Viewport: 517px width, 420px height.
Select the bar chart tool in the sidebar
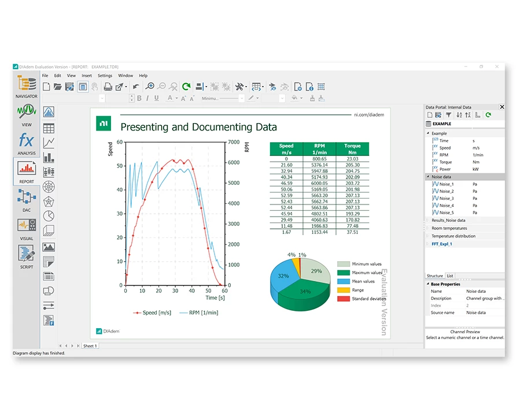pos(49,157)
